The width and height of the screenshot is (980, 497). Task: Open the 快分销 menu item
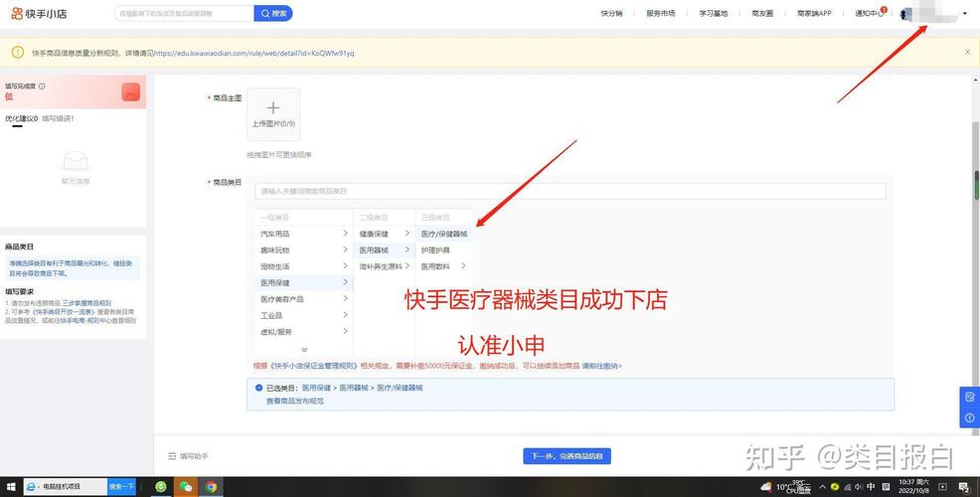pos(611,13)
